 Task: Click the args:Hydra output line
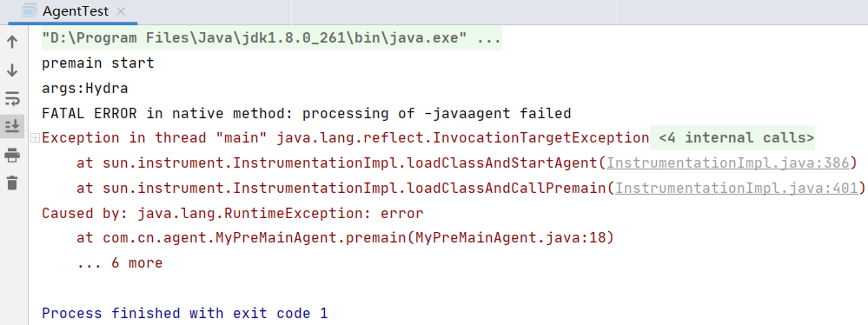tap(85, 89)
